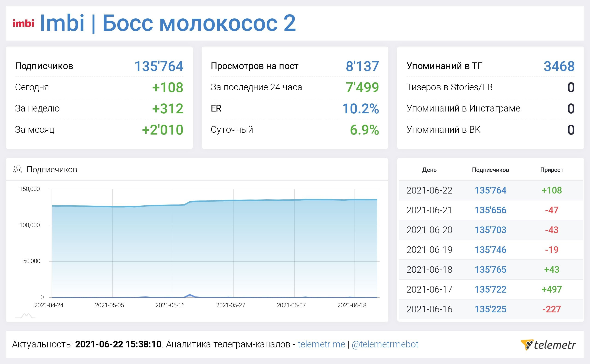Click the subscribers people icon above chart
The height and width of the screenshot is (364, 590).
tap(17, 169)
